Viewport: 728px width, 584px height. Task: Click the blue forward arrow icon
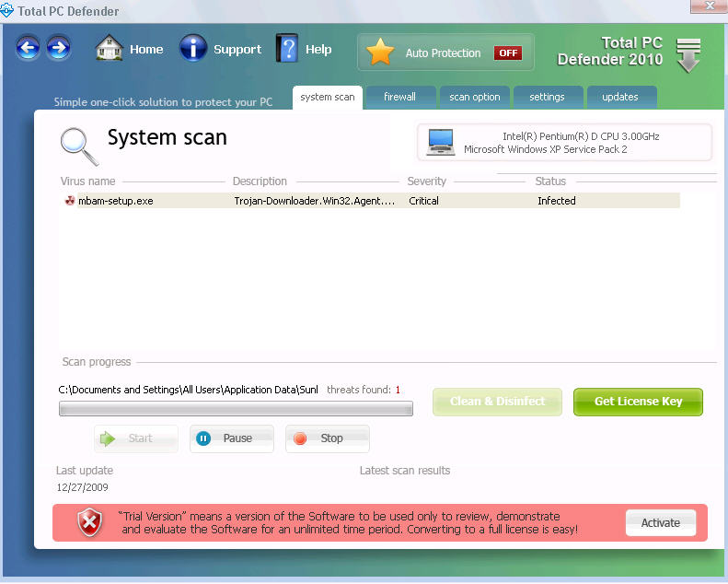[x=59, y=48]
